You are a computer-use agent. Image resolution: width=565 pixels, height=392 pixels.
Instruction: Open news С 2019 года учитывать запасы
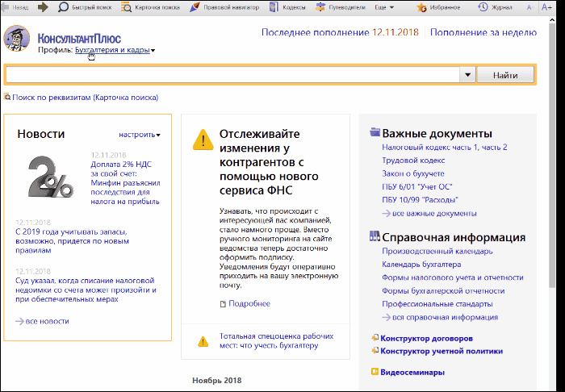tap(72, 241)
